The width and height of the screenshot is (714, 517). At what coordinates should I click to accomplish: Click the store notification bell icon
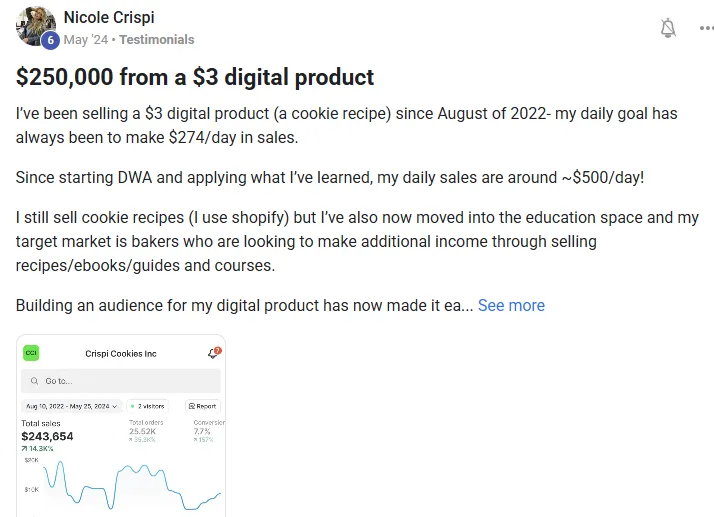tap(213, 352)
